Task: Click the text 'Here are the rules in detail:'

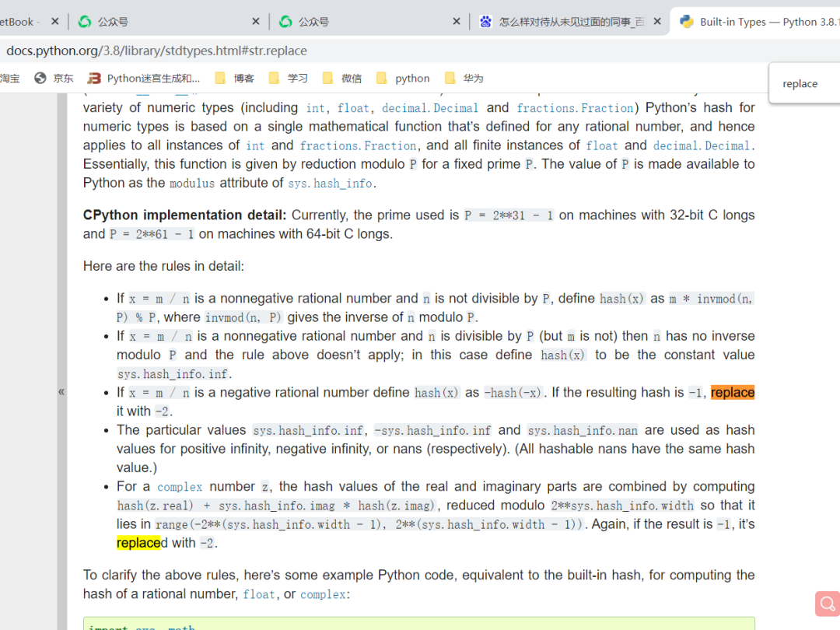Action: [x=163, y=266]
